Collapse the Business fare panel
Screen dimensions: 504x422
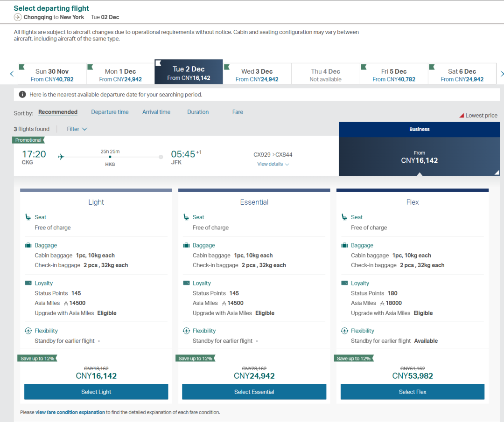tap(419, 155)
